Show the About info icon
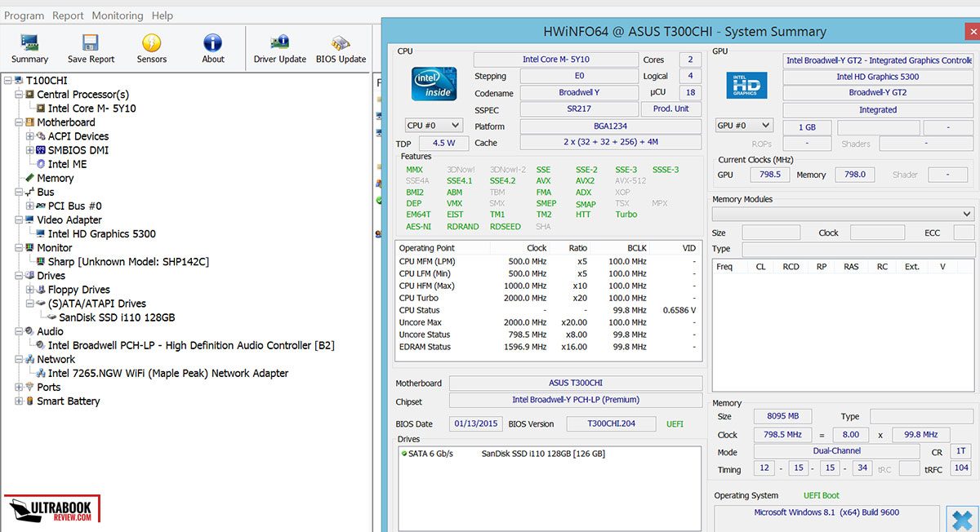 (x=213, y=42)
